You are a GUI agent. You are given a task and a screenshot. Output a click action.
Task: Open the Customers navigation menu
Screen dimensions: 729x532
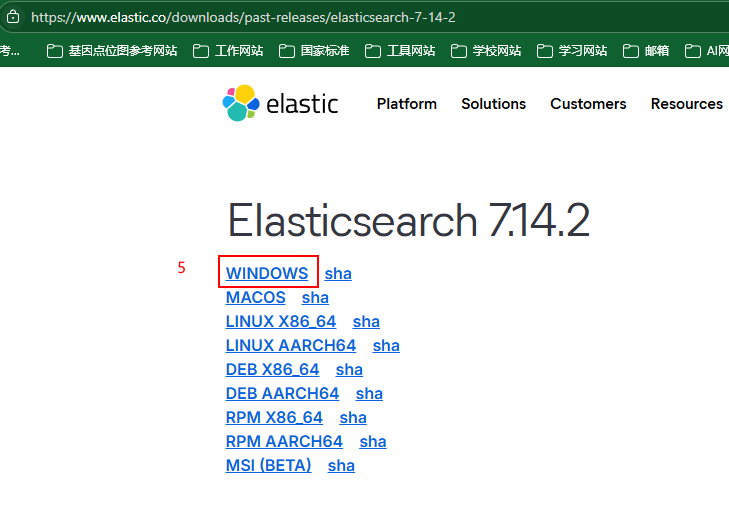588,104
